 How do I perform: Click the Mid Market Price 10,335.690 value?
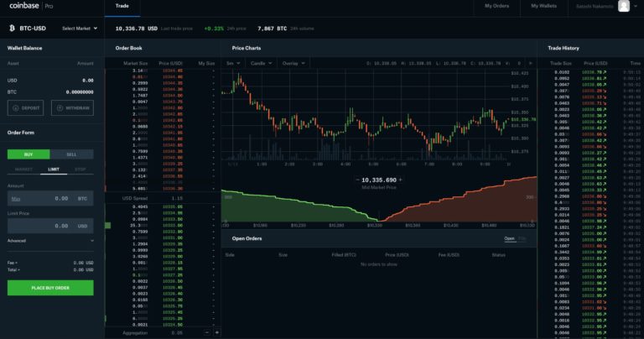(x=379, y=180)
